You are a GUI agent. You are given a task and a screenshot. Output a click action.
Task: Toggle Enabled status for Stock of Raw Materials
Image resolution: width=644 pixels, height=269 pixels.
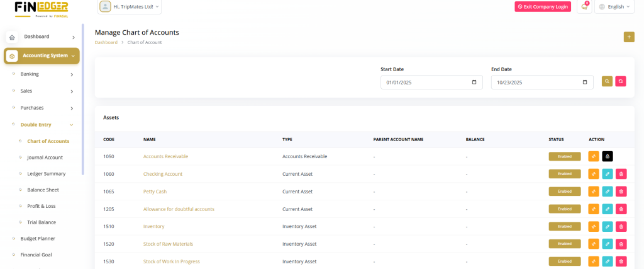[x=565, y=244]
